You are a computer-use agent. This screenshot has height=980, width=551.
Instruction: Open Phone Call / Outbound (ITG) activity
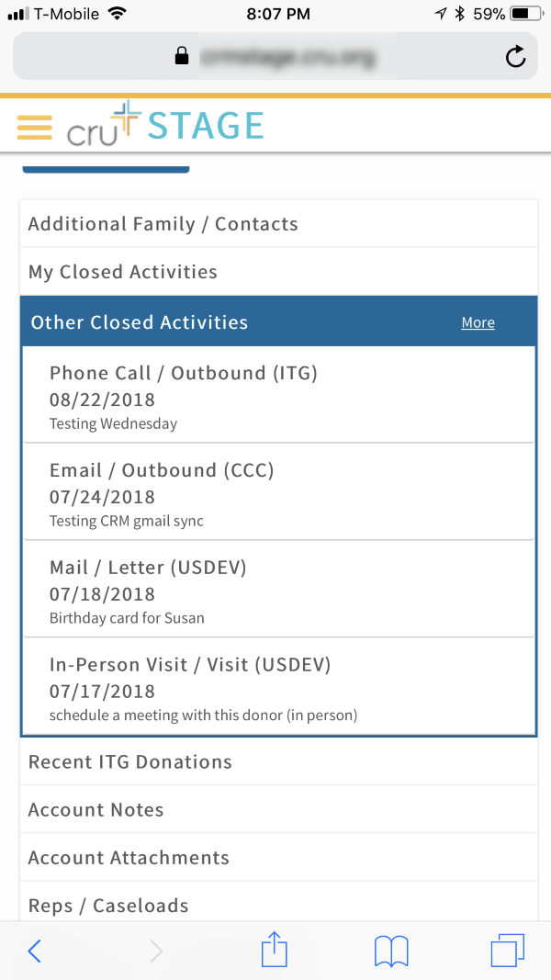[x=278, y=396]
